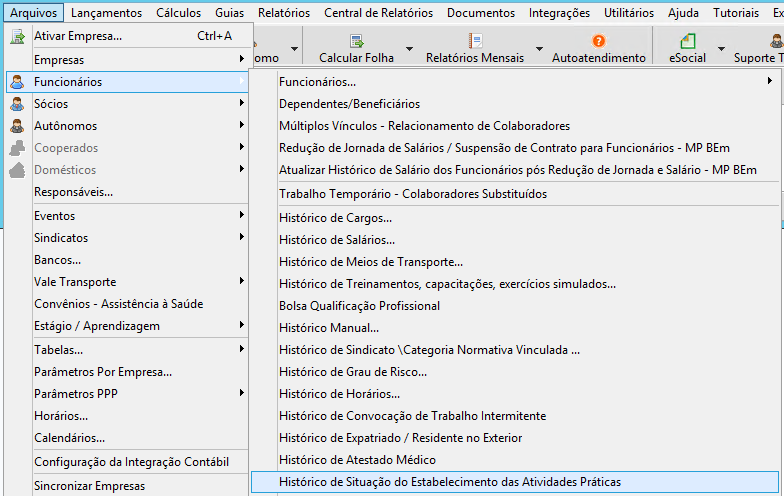The height and width of the screenshot is (496, 784).
Task: Click the Sócios person icon
Action: tap(17, 104)
